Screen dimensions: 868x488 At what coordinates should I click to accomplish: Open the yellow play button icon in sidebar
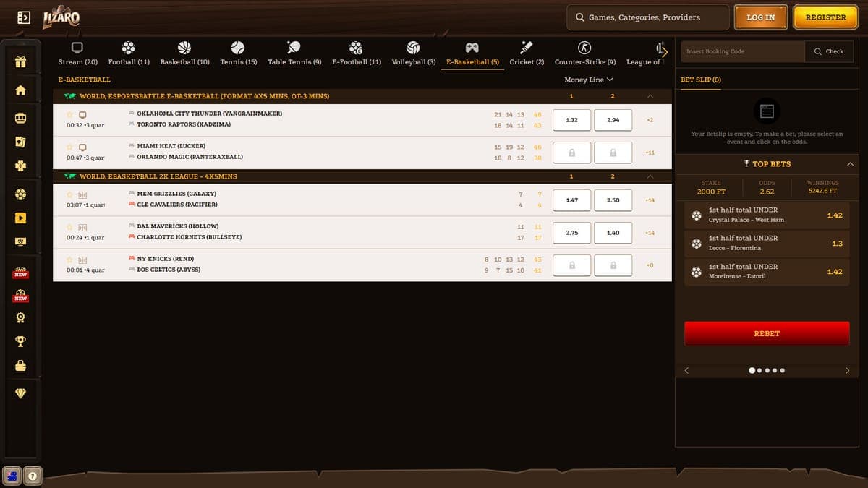click(21, 217)
